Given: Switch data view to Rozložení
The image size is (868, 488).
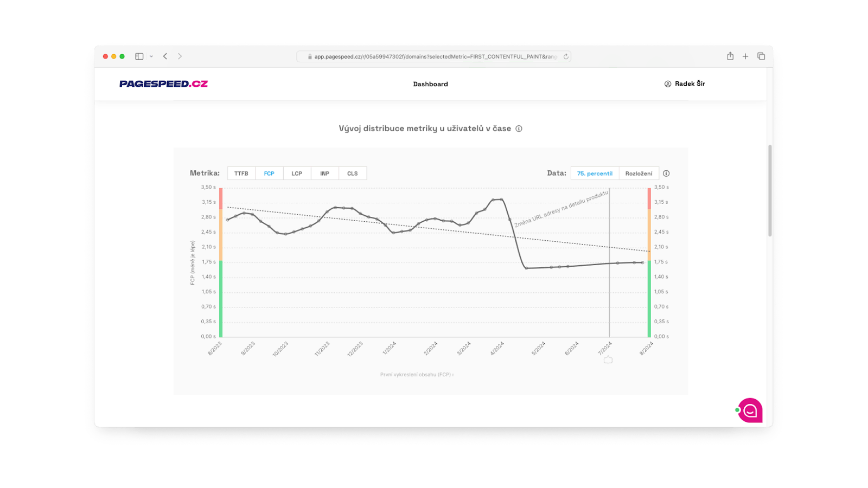Looking at the screenshot, I should coord(639,173).
